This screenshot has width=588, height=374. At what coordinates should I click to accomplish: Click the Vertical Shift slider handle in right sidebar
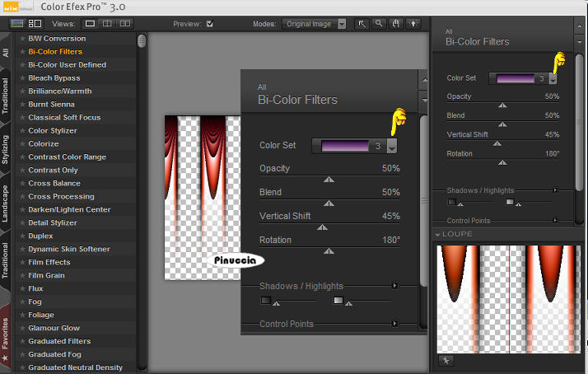[497, 143]
